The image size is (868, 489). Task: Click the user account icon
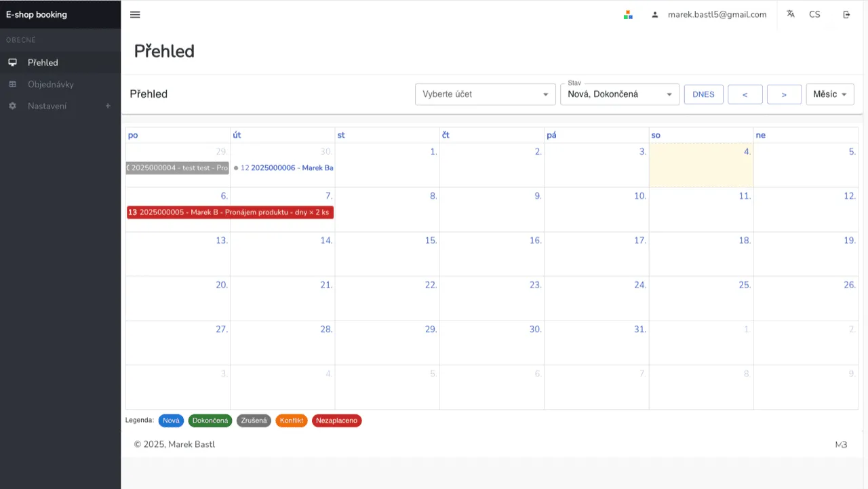pyautogui.click(x=654, y=15)
